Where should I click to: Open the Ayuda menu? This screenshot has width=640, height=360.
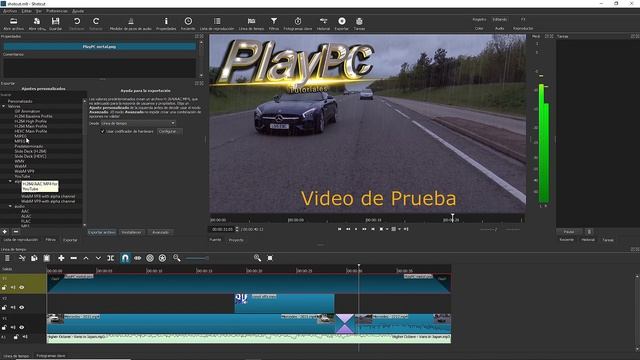click(x=78, y=11)
